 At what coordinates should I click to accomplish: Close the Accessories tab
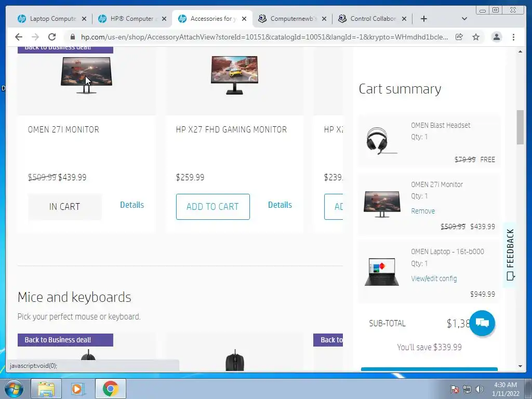point(244,19)
